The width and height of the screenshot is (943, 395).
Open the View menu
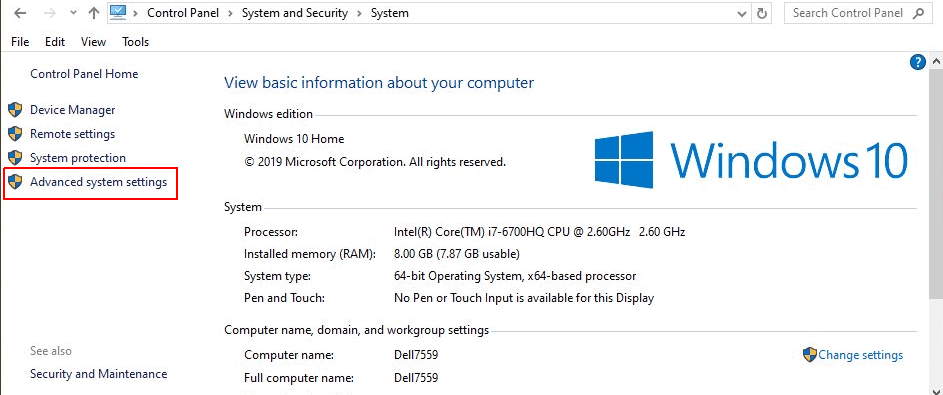tap(93, 41)
